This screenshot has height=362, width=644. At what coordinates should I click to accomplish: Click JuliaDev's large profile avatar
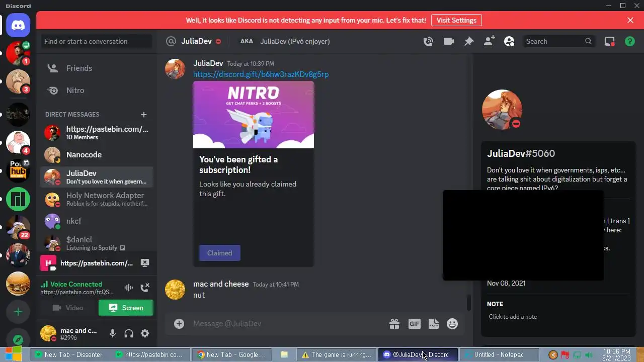pos(502,110)
